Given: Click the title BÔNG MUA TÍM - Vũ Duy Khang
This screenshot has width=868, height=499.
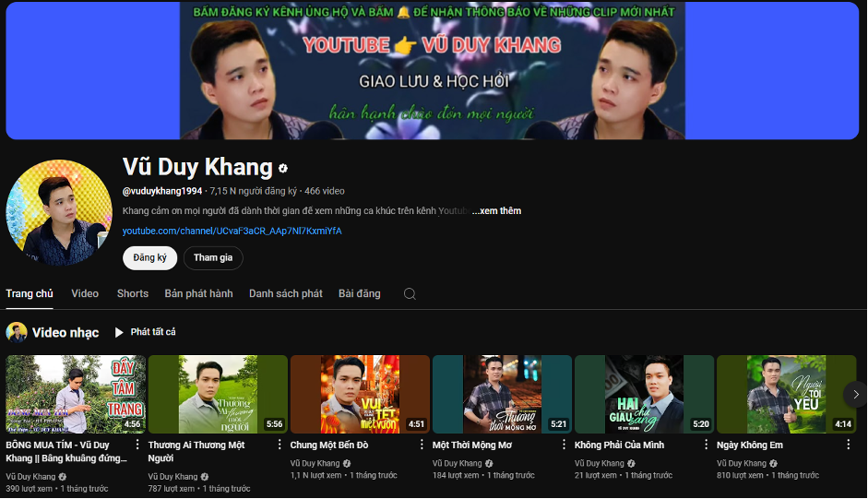Looking at the screenshot, I should pyautogui.click(x=66, y=451).
